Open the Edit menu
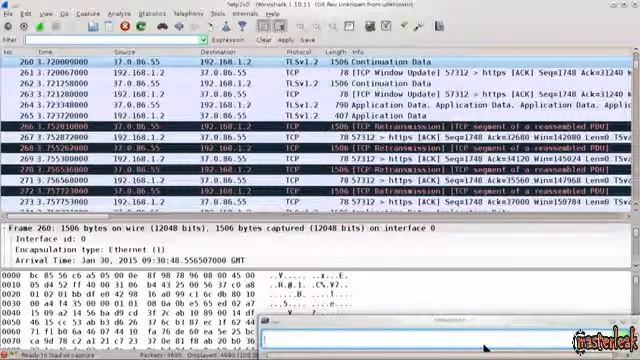Image resolution: width=640 pixels, height=360 pixels. click(x=26, y=14)
